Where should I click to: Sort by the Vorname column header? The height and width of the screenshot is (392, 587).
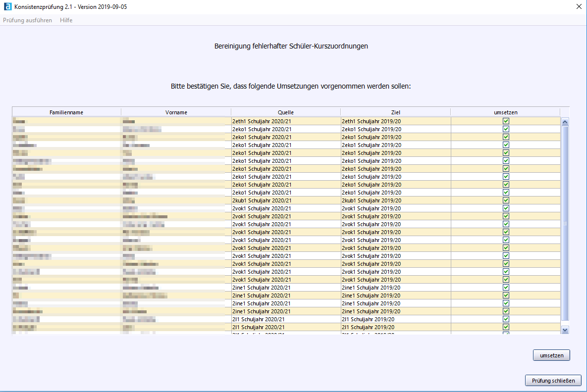[x=176, y=112]
